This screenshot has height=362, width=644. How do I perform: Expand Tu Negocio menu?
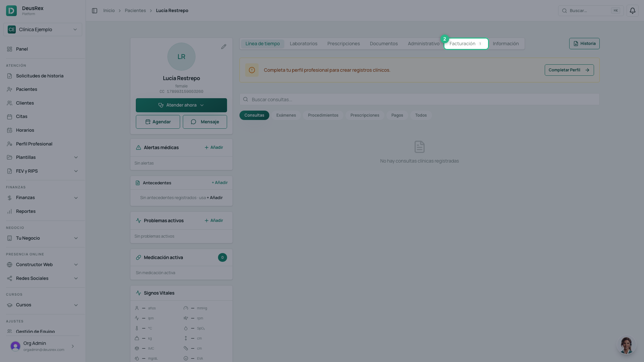click(43, 238)
